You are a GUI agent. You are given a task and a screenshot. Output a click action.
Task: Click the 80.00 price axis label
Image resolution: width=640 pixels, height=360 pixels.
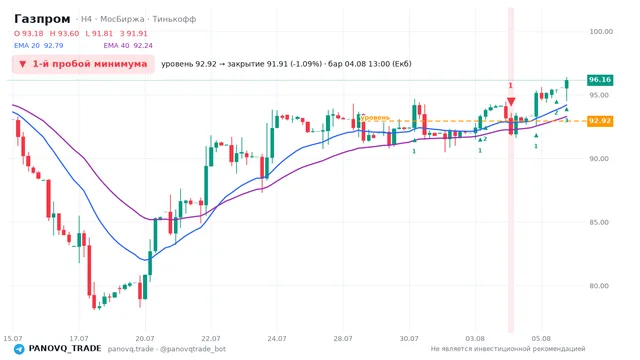(x=599, y=286)
